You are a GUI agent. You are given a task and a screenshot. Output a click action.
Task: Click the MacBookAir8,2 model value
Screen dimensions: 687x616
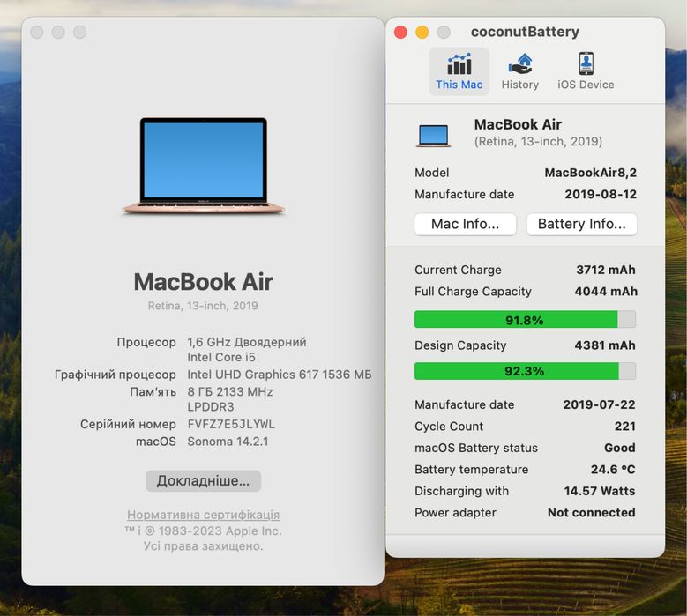click(590, 173)
